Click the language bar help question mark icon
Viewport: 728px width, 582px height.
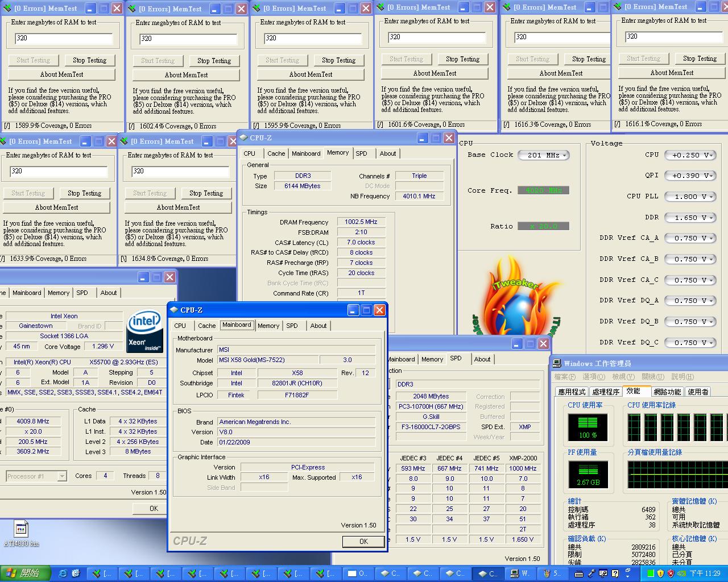click(615, 573)
